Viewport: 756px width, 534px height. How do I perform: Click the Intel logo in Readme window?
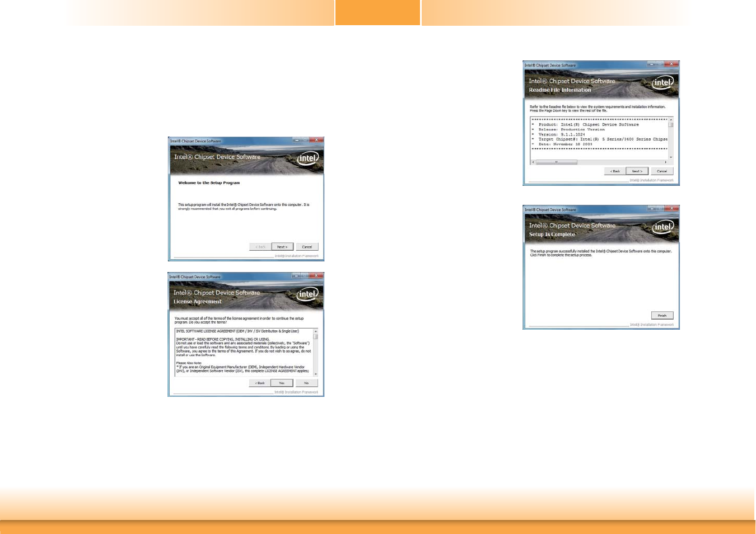click(x=663, y=82)
